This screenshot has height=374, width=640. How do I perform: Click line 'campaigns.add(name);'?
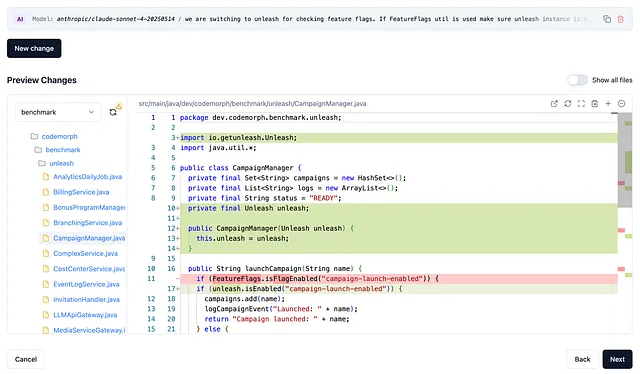point(244,299)
